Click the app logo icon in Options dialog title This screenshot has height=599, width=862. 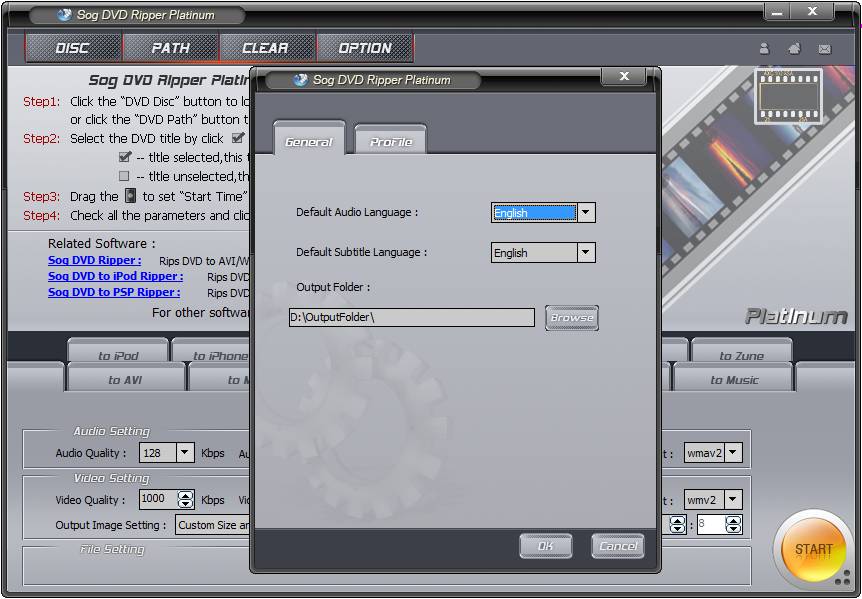[300, 80]
